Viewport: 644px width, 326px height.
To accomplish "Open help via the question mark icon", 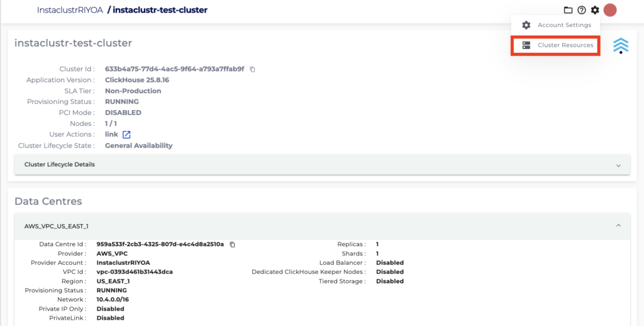I will click(x=581, y=10).
